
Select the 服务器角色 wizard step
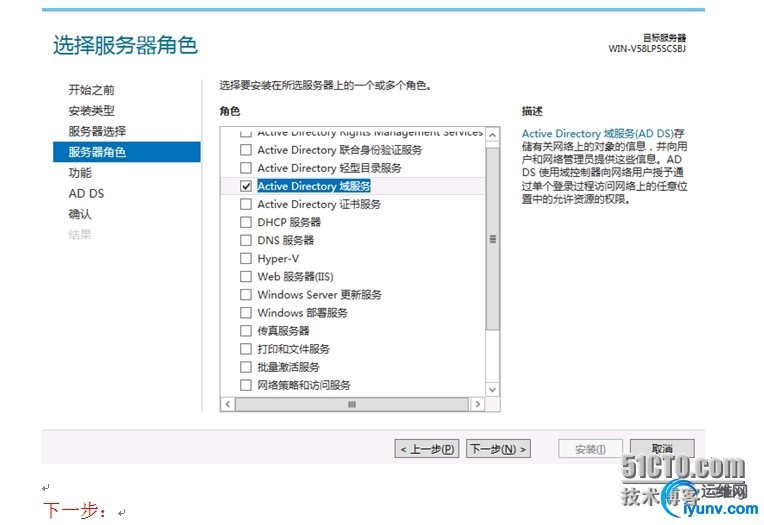[127, 152]
